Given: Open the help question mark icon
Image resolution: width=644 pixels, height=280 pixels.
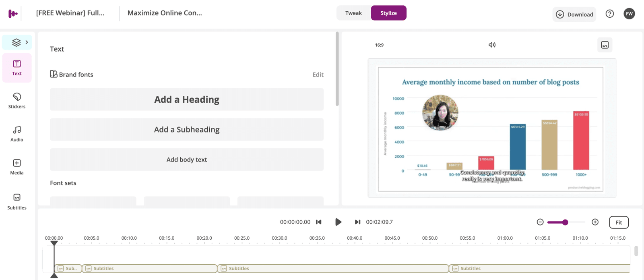Looking at the screenshot, I should coord(610,14).
